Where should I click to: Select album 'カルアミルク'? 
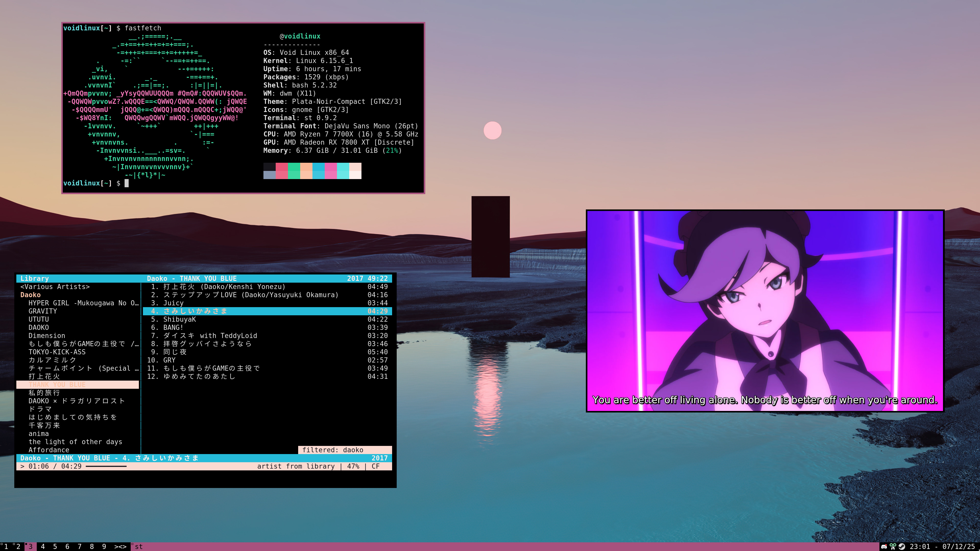[53, 360]
